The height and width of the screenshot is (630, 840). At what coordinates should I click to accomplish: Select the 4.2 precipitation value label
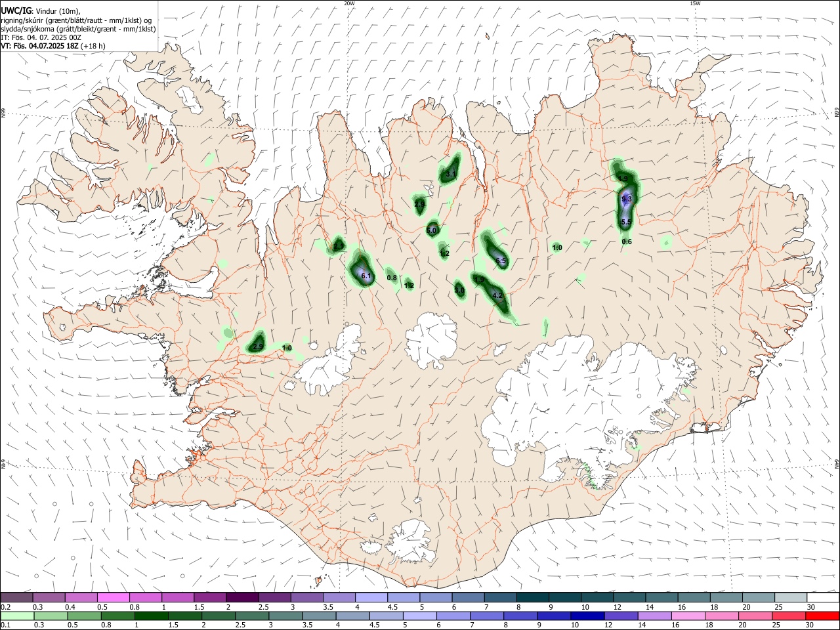(x=497, y=296)
